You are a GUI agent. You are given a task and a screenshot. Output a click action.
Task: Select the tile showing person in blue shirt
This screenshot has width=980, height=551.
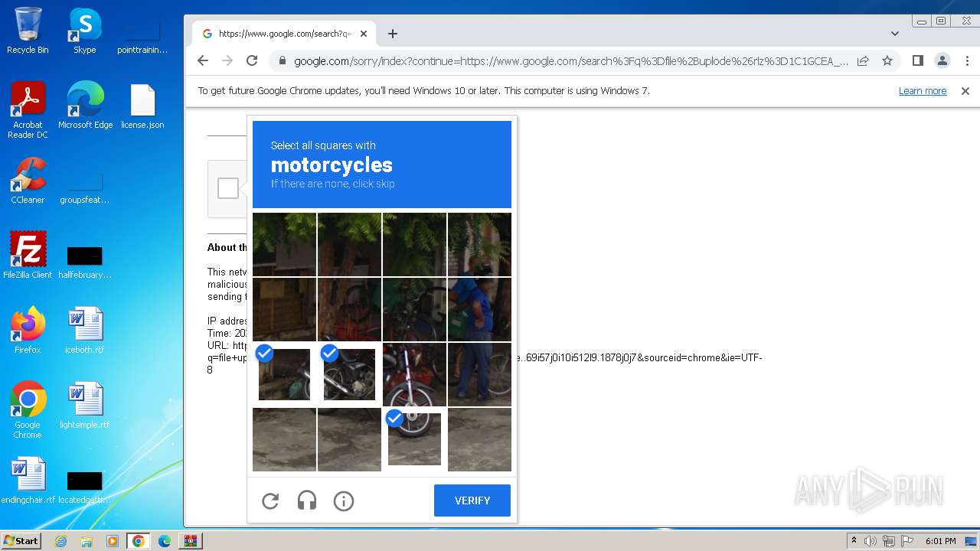tap(479, 309)
